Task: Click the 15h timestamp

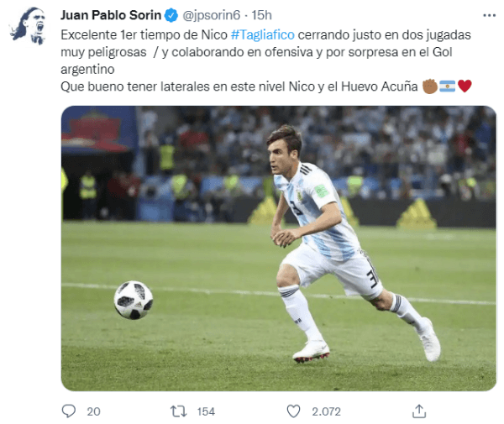Action: 261,15
